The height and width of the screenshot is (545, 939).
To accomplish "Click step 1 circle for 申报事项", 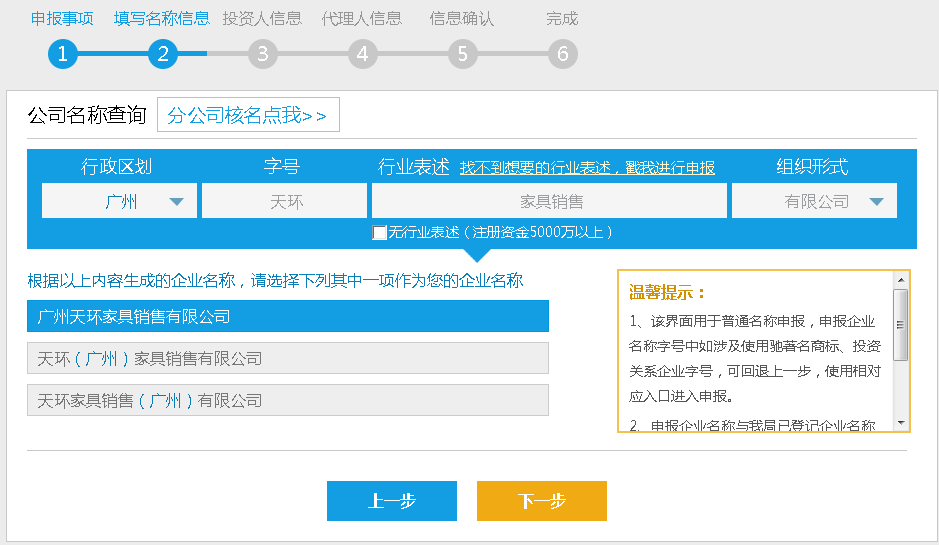I will point(62,54).
